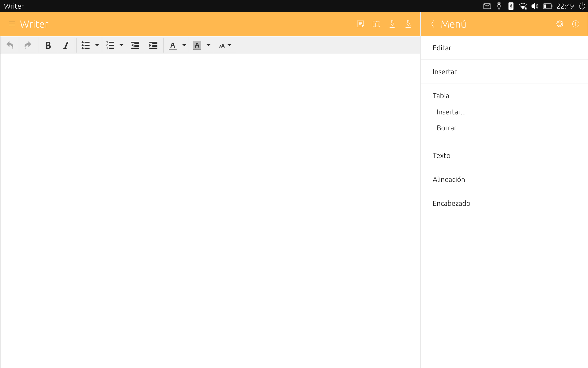Open highlight color dropdown arrow

click(x=209, y=45)
